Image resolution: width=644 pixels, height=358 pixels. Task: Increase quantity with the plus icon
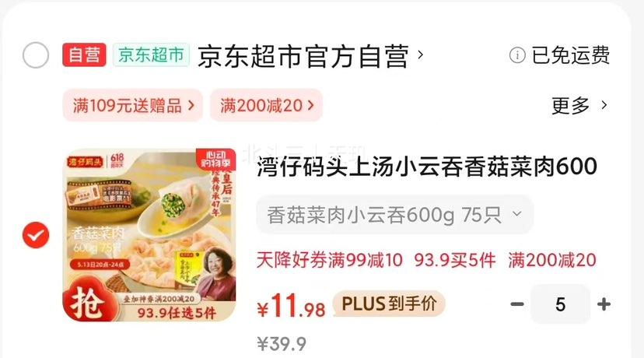pos(604,304)
